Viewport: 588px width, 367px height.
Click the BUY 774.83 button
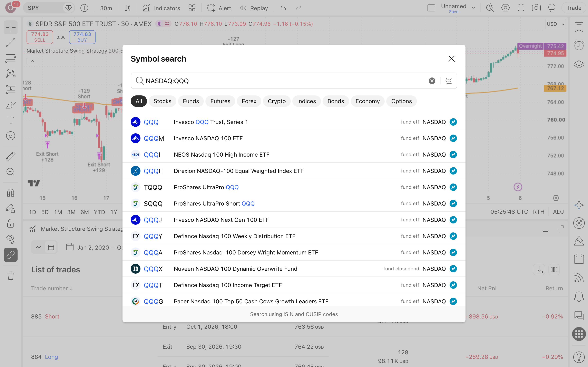click(82, 37)
